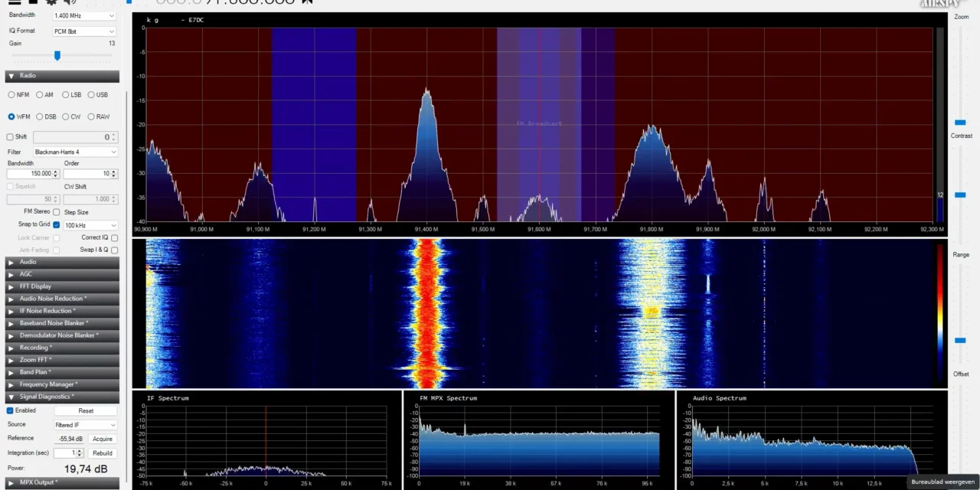This screenshot has width=980, height=490.
Task: Uncheck Snap to Grid
Action: [57, 224]
